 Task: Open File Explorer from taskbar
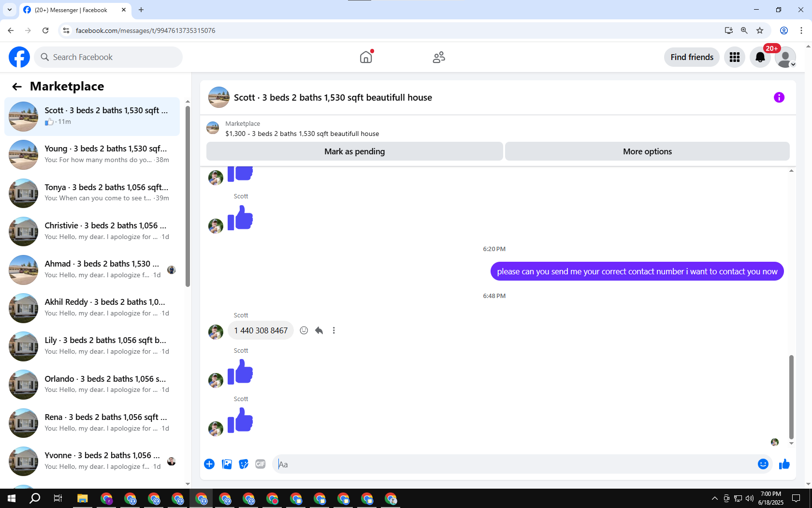click(x=83, y=498)
